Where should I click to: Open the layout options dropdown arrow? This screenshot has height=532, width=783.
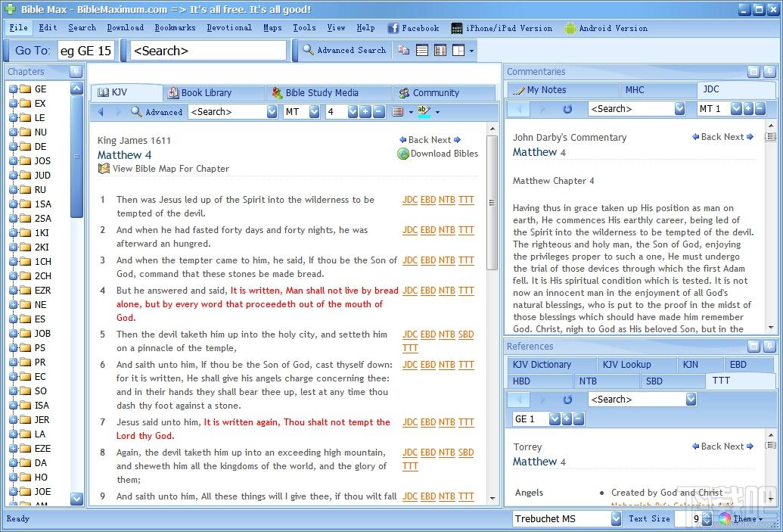[x=471, y=51]
